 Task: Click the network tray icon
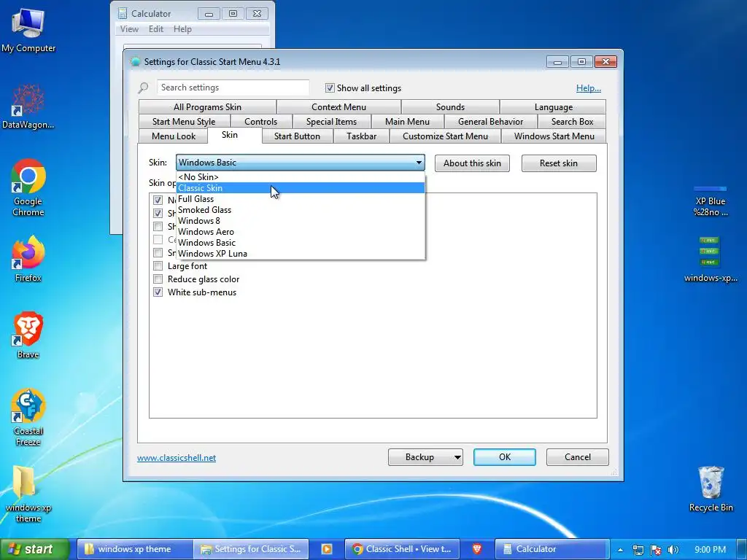[x=638, y=550]
